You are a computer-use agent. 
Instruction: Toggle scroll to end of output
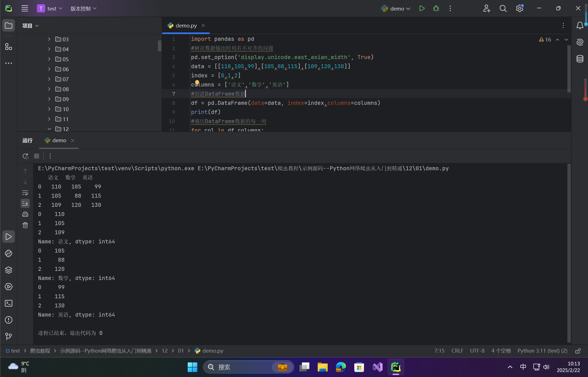coord(25,203)
